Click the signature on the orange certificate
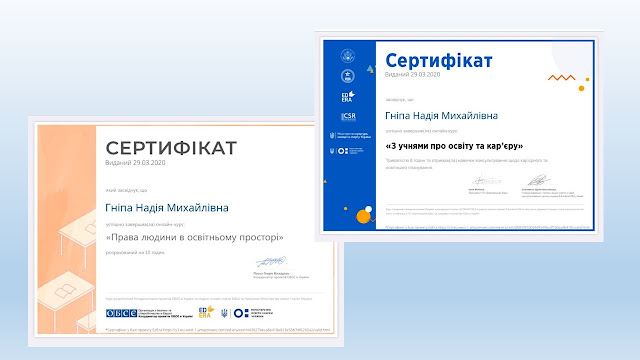The width and height of the screenshot is (640, 360). point(271,261)
